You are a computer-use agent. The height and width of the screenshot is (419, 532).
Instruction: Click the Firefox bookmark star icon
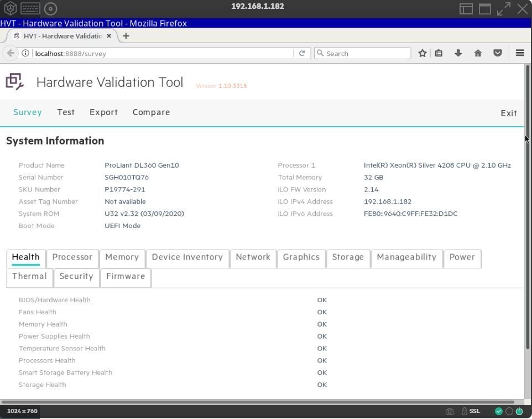pos(423,53)
